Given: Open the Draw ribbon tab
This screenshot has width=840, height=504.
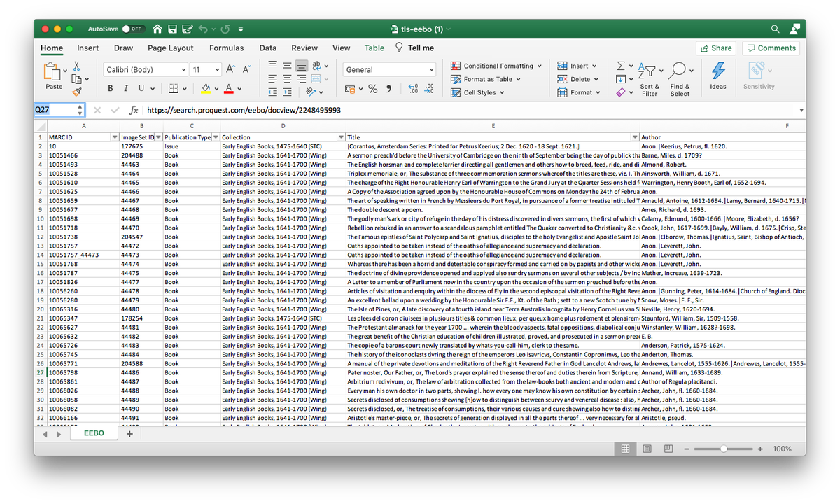Looking at the screenshot, I should coord(123,48).
